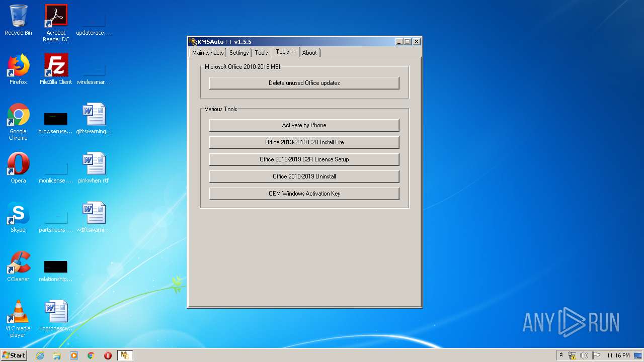Click the KMSAuto++ title bar icon

(194, 42)
